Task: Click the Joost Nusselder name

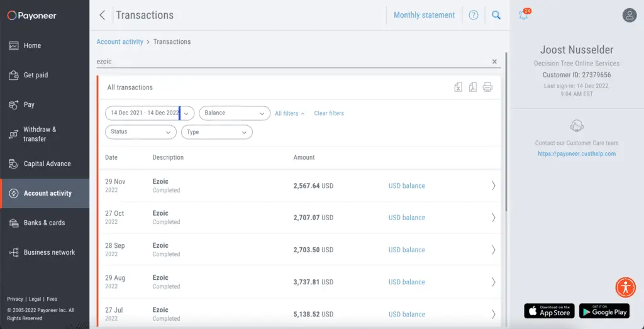Action: pyautogui.click(x=577, y=50)
